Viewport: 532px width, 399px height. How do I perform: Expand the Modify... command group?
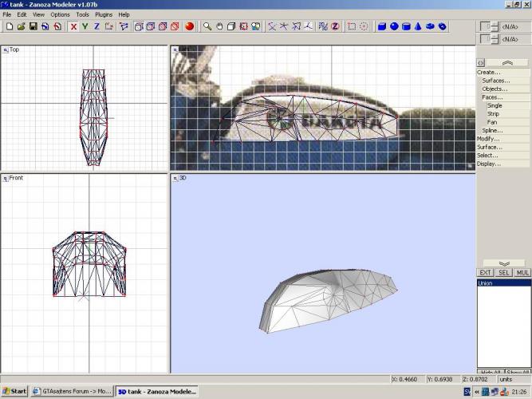[x=489, y=139]
